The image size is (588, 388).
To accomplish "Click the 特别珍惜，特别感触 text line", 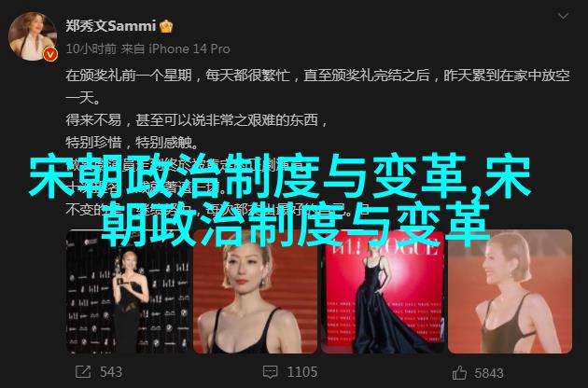I will tap(132, 143).
